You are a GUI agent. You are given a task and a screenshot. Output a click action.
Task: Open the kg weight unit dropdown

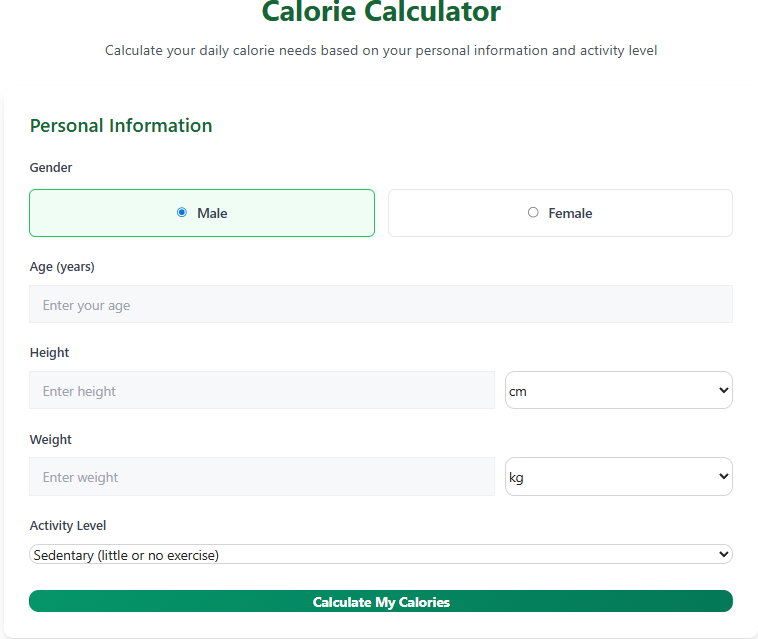pyautogui.click(x=618, y=477)
